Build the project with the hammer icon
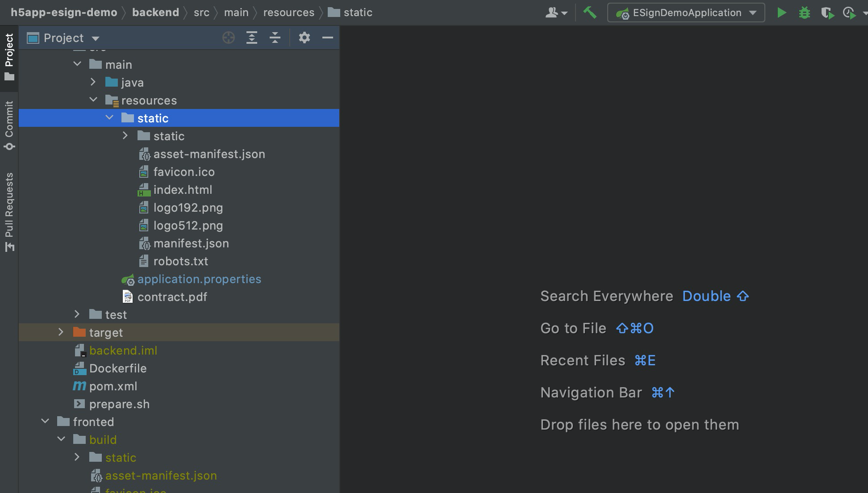The height and width of the screenshot is (493, 868). click(x=590, y=13)
